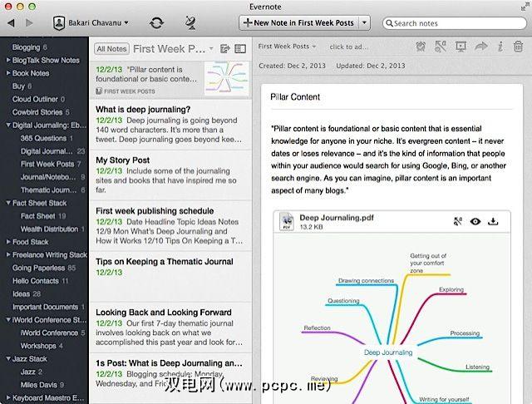Start presentation mode icon
Image resolution: width=532 pixels, height=404 pixels.
pos(461,47)
